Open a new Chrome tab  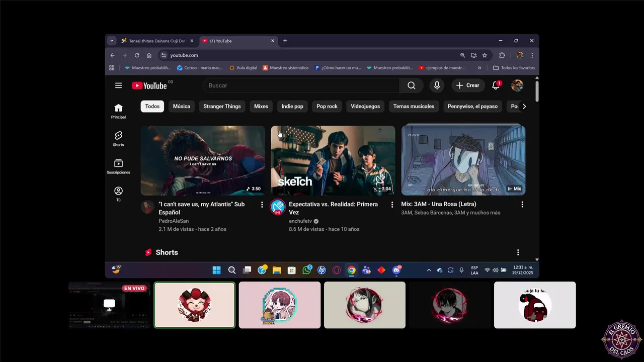[285, 41]
